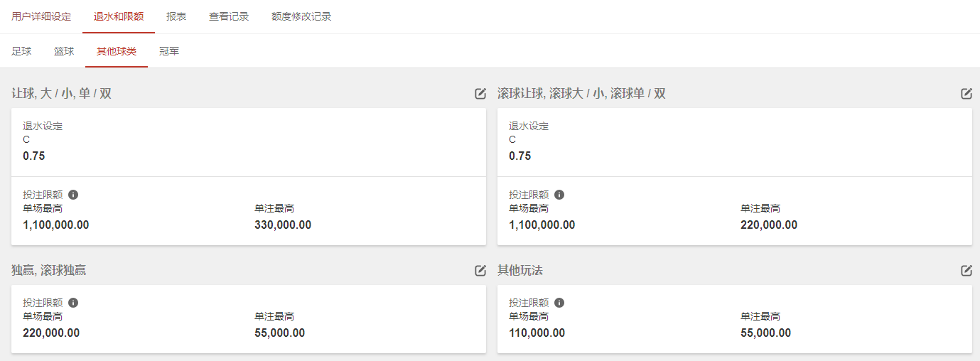Click the 330,000.00 单注最高 value
The height and width of the screenshot is (361, 980).
283,225
